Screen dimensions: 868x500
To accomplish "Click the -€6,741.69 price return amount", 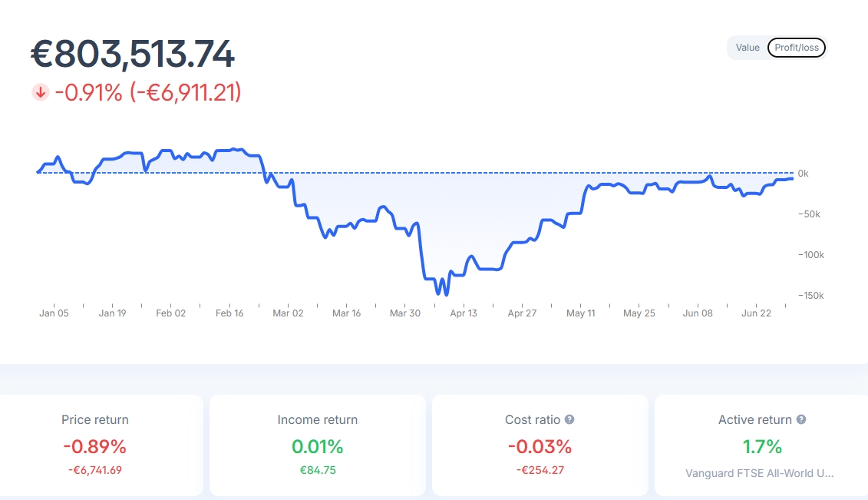I will click(x=95, y=470).
